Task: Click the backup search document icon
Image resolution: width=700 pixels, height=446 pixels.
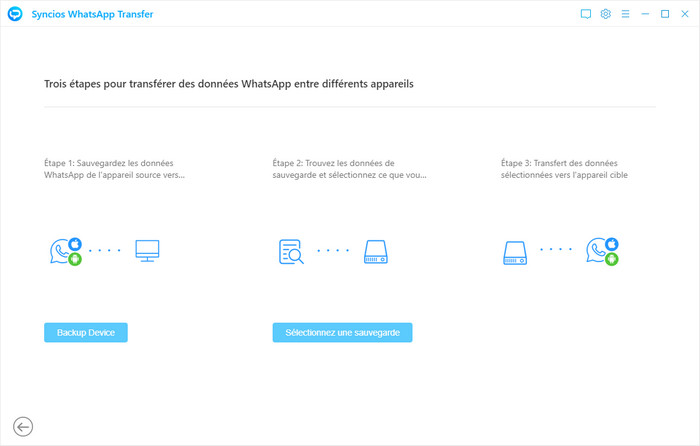Action: 291,252
